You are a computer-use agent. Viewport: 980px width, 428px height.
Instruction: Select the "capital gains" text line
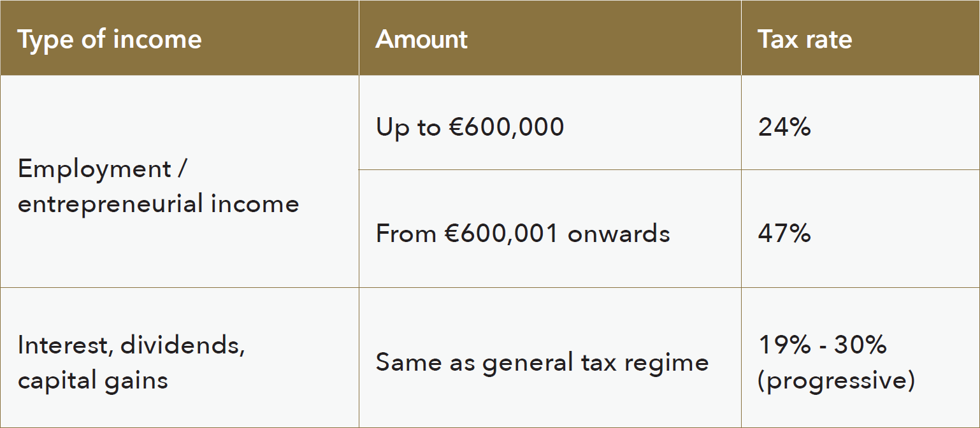(93, 381)
